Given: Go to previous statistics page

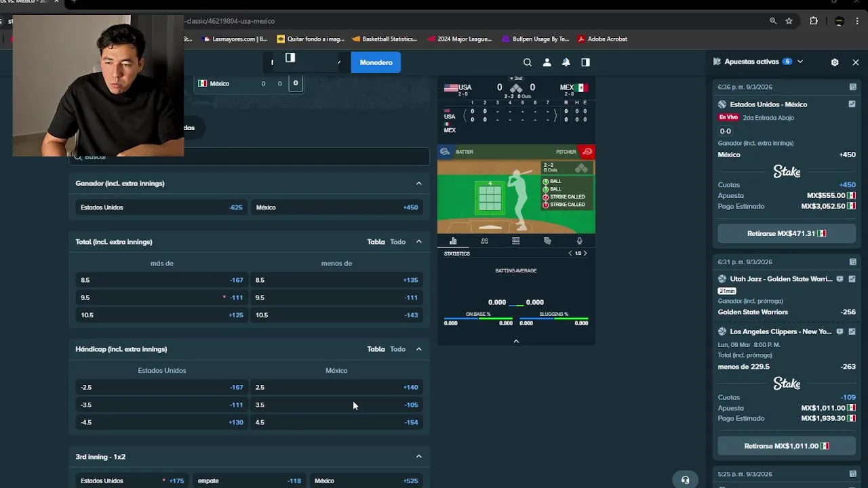Looking at the screenshot, I should click(570, 253).
